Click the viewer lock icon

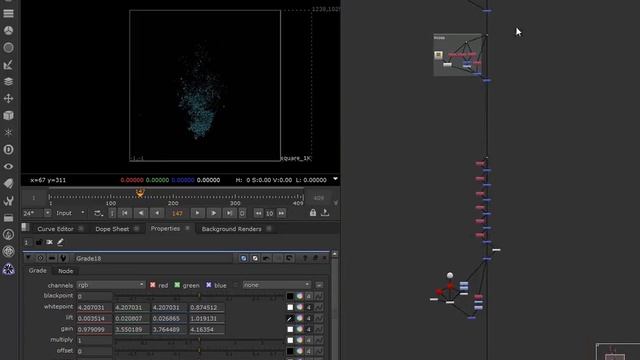[313, 213]
